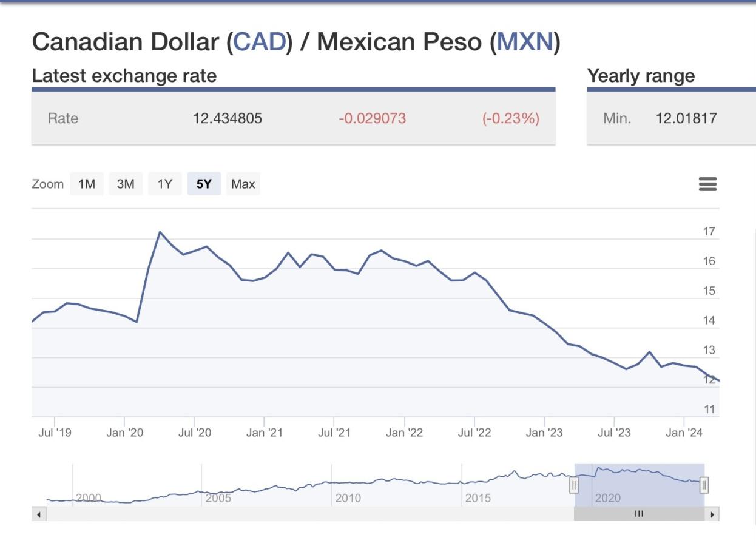Show the Max zoom range
The width and height of the screenshot is (756, 546).
pos(243,184)
